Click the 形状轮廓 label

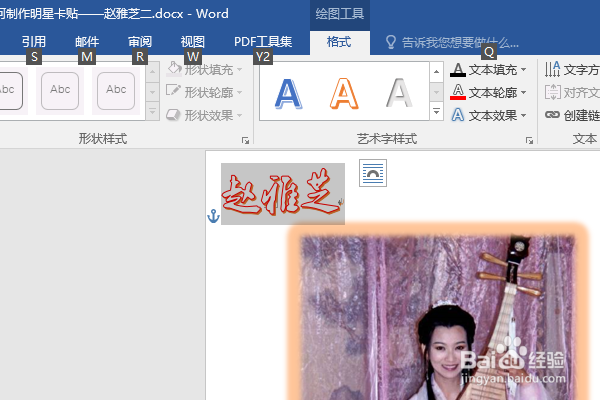point(209,93)
